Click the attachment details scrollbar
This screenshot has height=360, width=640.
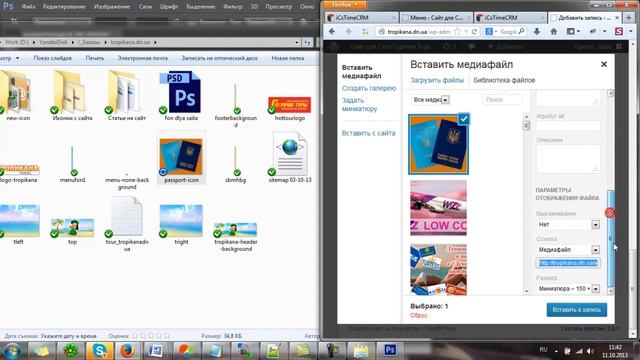(x=611, y=238)
